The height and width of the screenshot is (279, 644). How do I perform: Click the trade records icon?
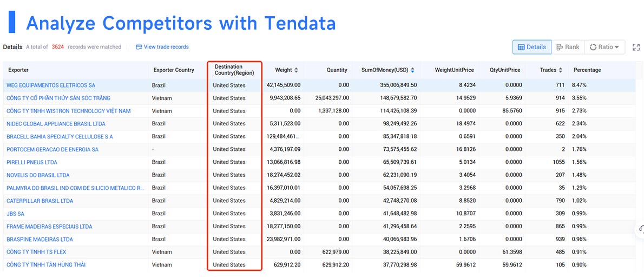coord(139,47)
